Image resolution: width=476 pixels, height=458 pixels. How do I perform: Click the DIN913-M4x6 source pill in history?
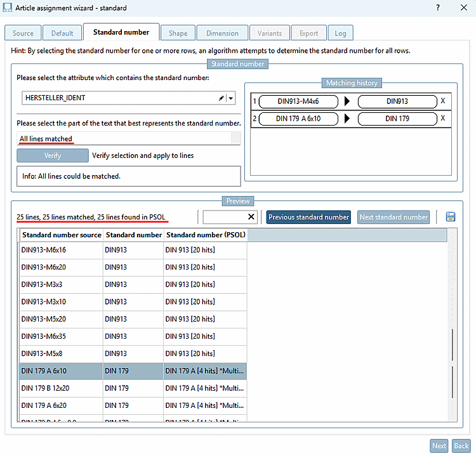click(x=298, y=101)
